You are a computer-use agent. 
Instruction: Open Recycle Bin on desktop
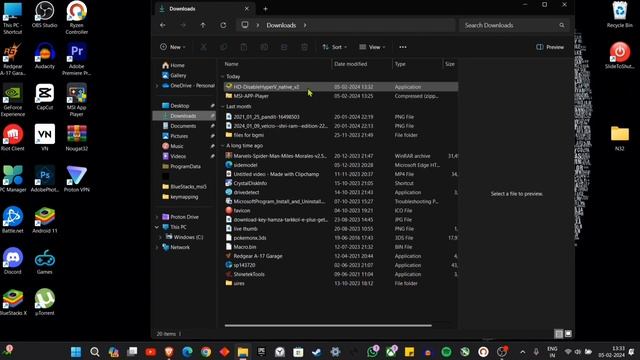[x=620, y=15]
